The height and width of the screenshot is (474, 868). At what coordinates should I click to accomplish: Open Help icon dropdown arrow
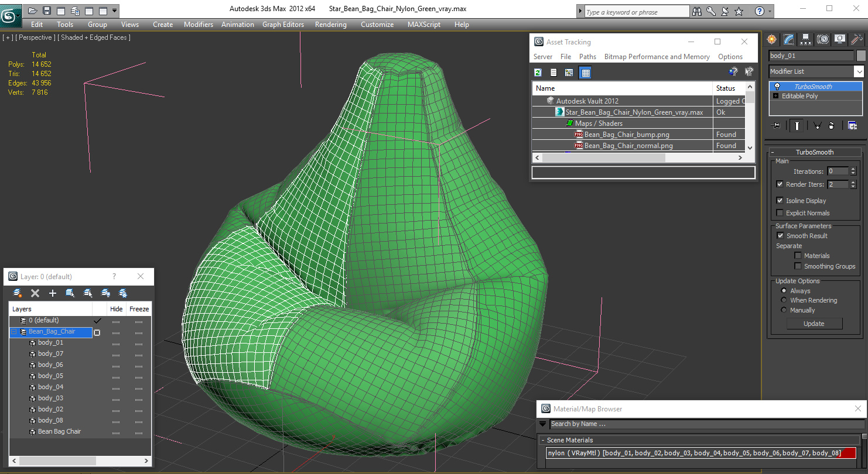point(770,11)
